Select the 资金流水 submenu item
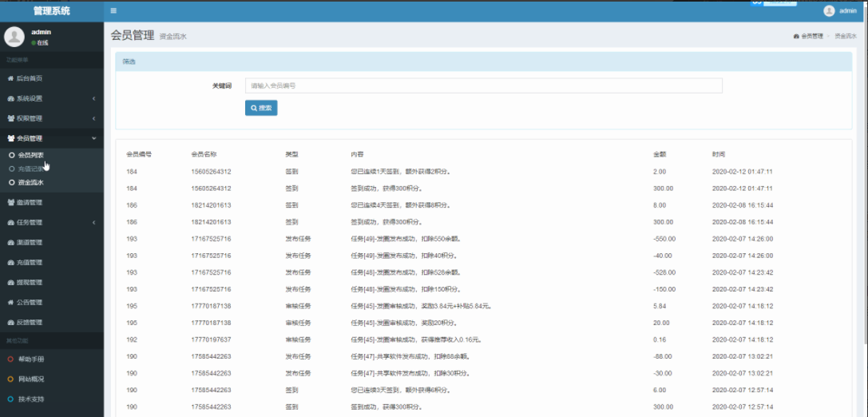 30,182
